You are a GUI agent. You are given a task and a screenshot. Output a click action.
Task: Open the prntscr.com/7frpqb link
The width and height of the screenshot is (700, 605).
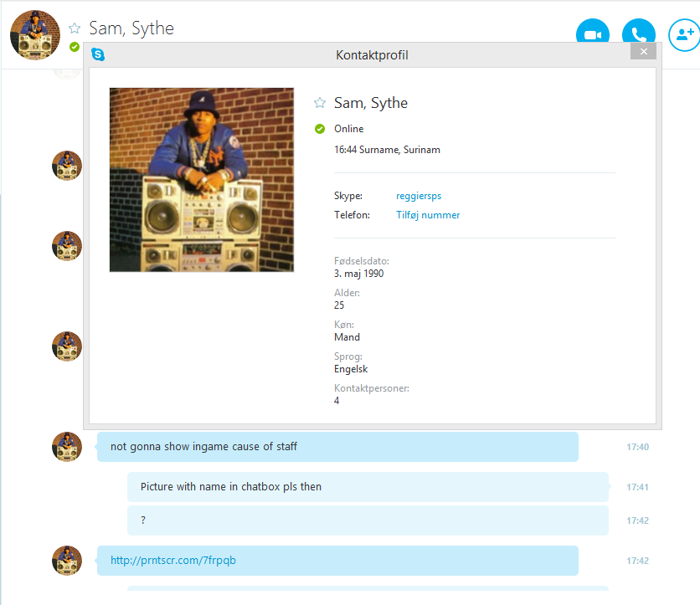[173, 561]
